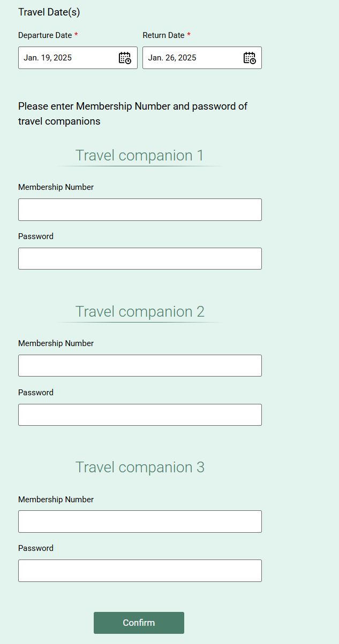Click the Travel companion 1 heading
Image resolution: width=339 pixels, height=644 pixels.
click(x=140, y=156)
